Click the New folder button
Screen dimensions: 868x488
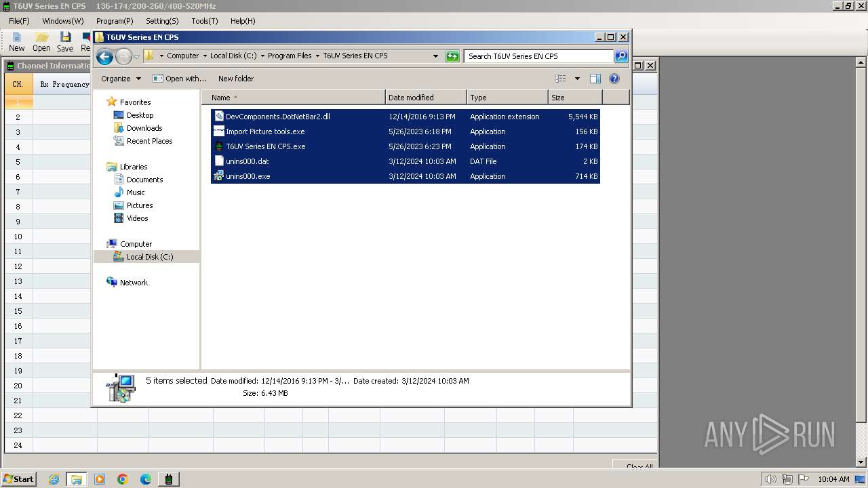coord(236,79)
